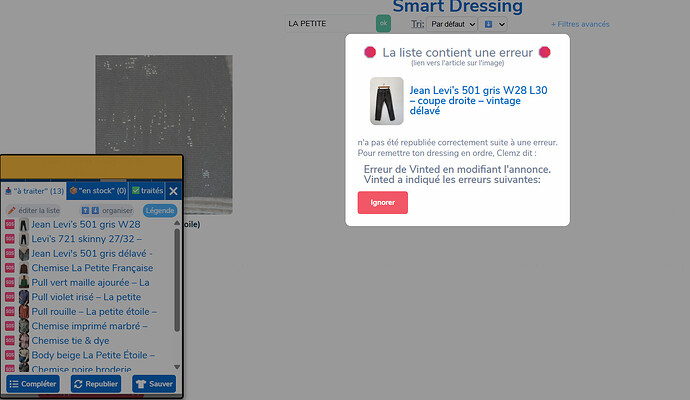Screen dimensions: 690x400
Task: Open the sort direction arrow dropdown
Action: 493,24
